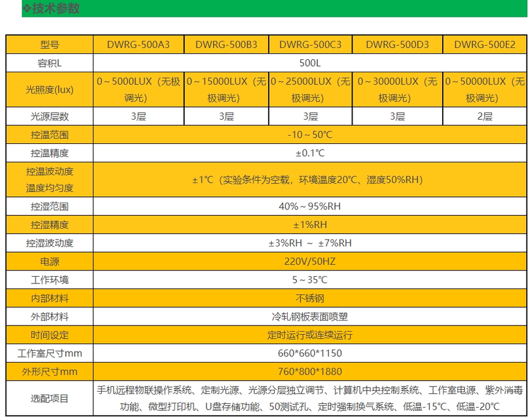Viewport: 531px width, 420px height.
Task: Select the 工作室尺寸mm row label
Action: point(50,353)
